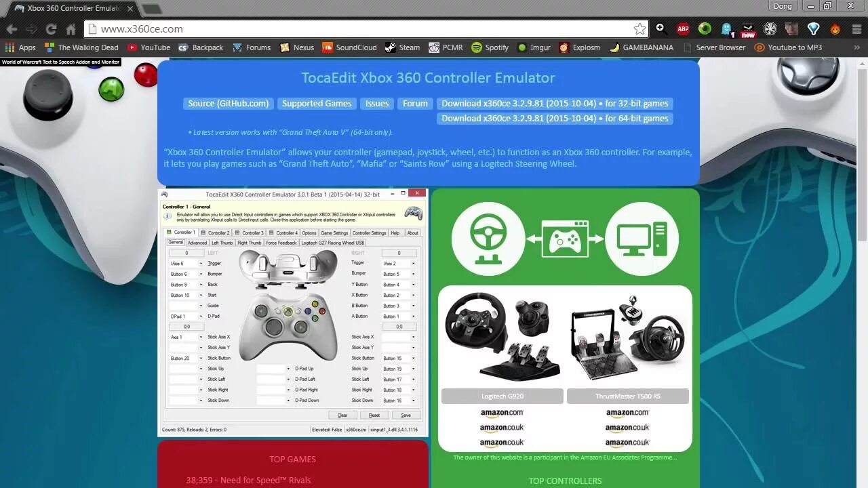Open the GAMEBANANA bookmark
Screen dimensions: 868x488
coord(642,47)
